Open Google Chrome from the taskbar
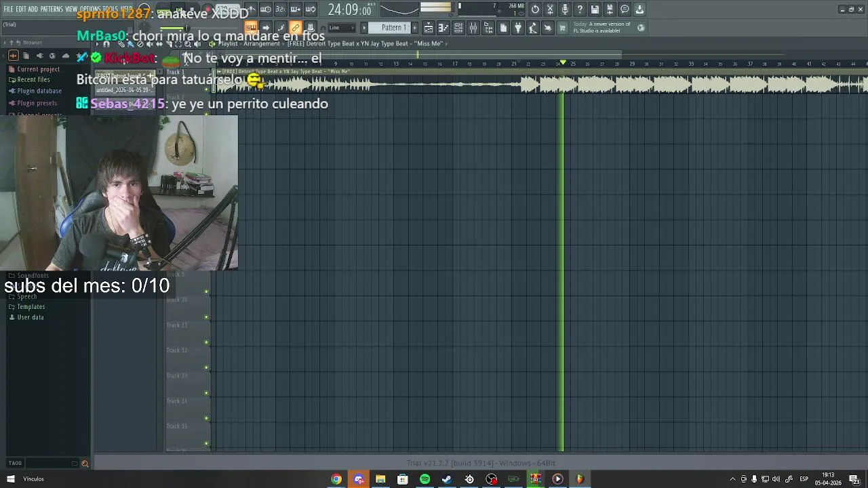This screenshot has width=868, height=488. (336, 479)
